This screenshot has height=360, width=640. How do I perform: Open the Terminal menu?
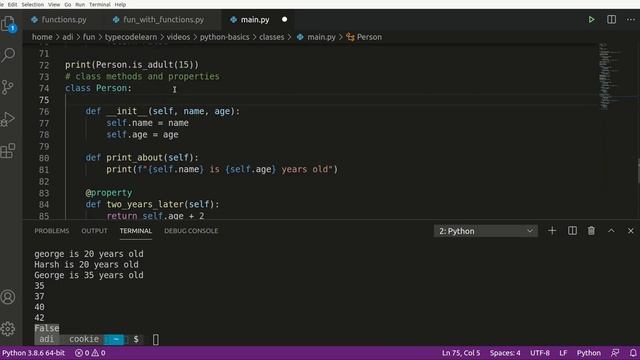pos(100,4)
